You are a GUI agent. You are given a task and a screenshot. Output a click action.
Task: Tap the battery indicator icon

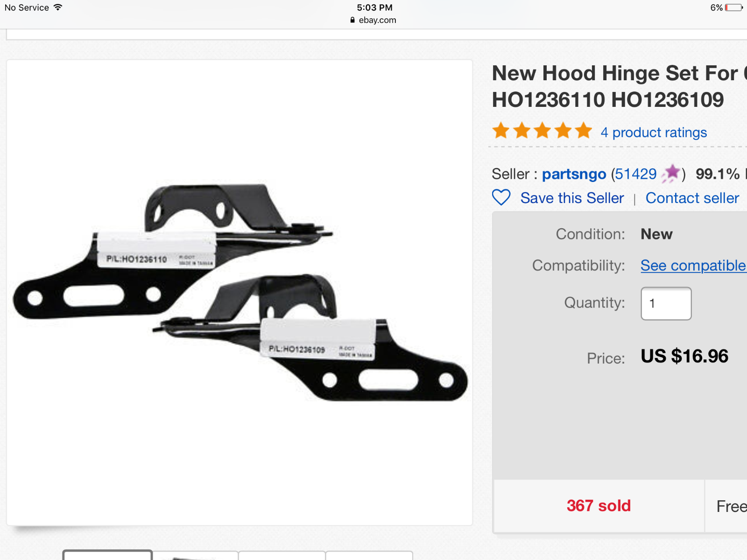(x=733, y=7)
